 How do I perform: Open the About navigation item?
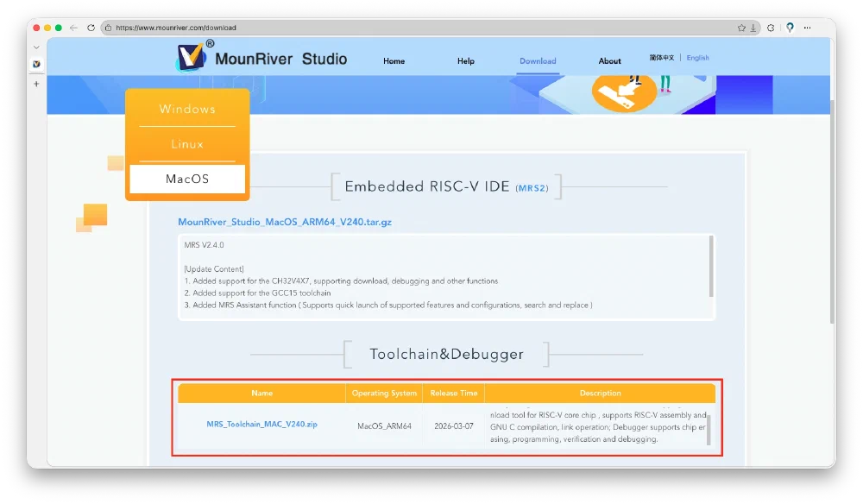coord(609,61)
